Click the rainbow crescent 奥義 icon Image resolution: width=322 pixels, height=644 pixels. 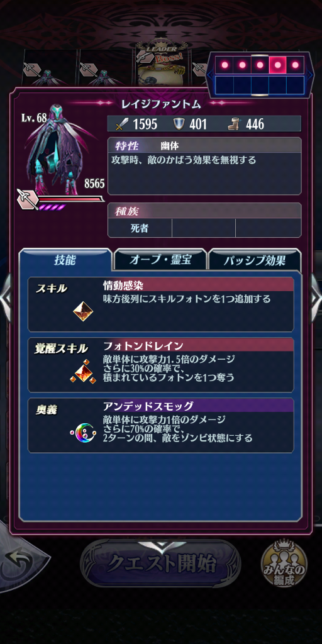point(84,432)
